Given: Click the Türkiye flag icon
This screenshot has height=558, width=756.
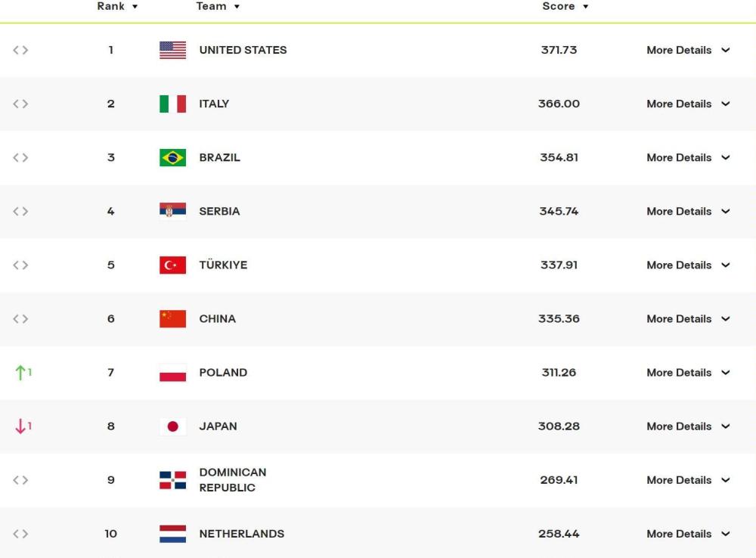Looking at the screenshot, I should point(172,265).
